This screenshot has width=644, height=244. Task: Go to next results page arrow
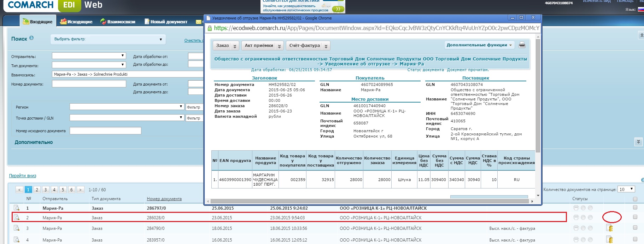81,190
